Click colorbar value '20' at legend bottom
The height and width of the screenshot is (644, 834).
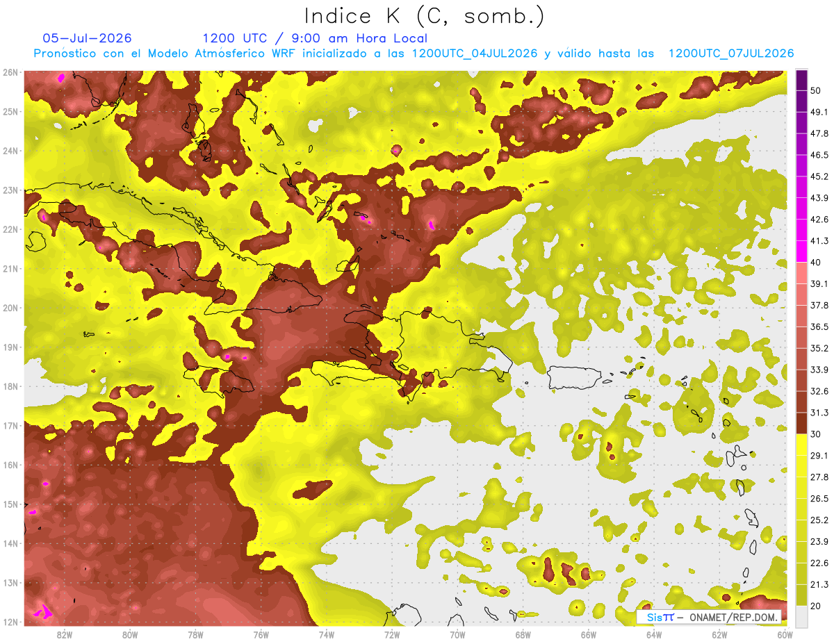click(x=817, y=606)
